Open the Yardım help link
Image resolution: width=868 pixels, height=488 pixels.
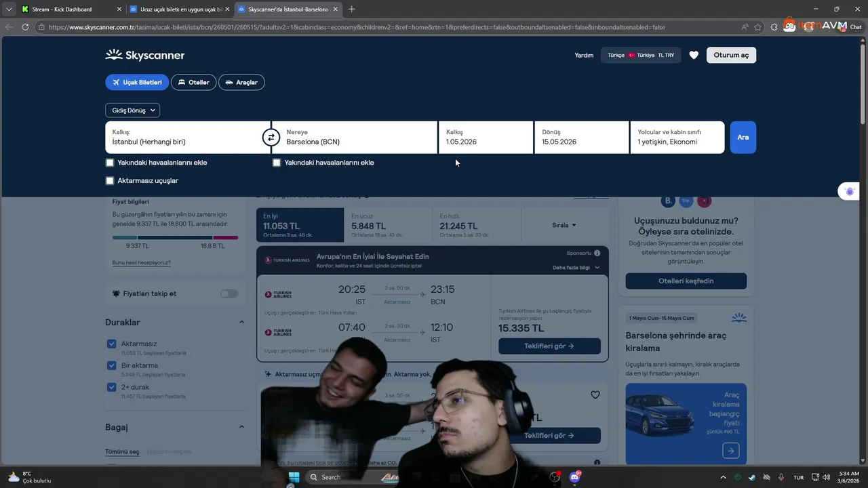584,55
